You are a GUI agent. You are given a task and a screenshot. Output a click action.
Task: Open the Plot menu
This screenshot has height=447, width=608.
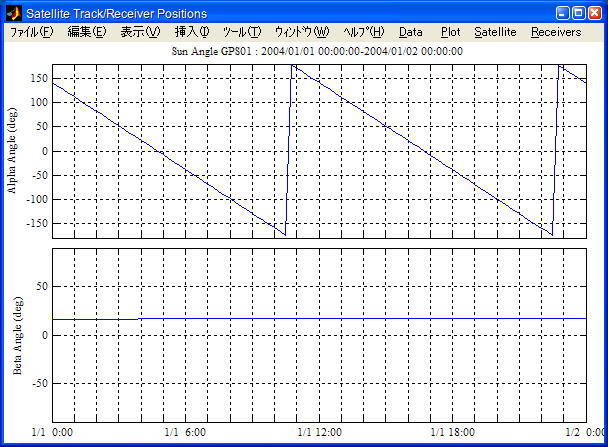[x=450, y=32]
